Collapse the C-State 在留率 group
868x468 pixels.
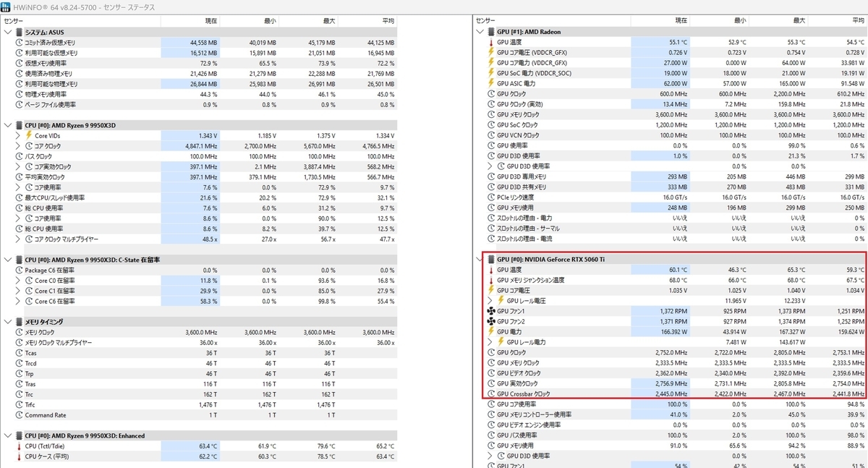[8, 260]
